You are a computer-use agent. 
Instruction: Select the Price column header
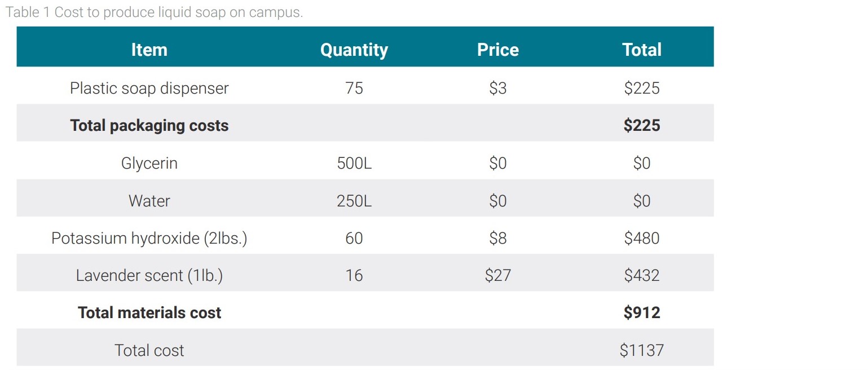(x=497, y=50)
